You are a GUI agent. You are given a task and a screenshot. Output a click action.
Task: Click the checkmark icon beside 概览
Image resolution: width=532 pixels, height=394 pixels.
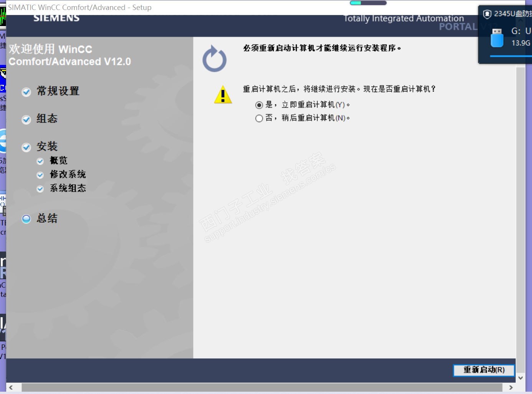[40, 161]
